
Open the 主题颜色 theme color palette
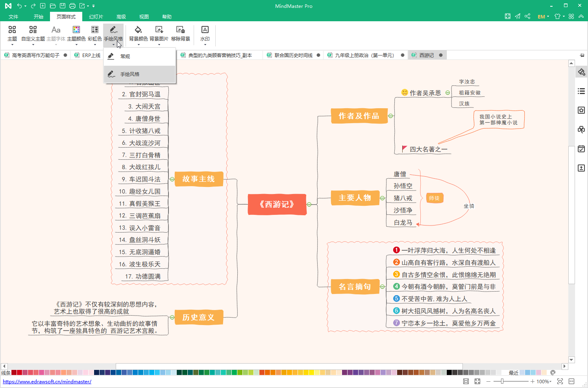(76, 35)
